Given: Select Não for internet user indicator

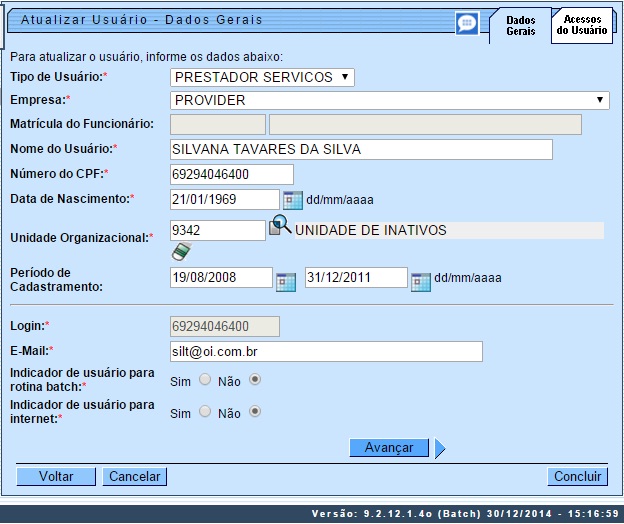Looking at the screenshot, I should click(254, 412).
